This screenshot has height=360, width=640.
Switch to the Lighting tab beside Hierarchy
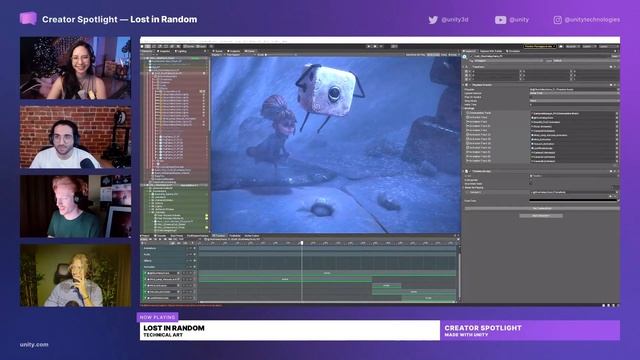[x=181, y=51]
